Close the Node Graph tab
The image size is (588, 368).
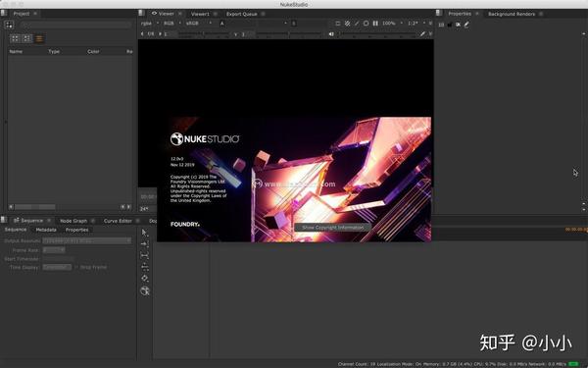93,221
